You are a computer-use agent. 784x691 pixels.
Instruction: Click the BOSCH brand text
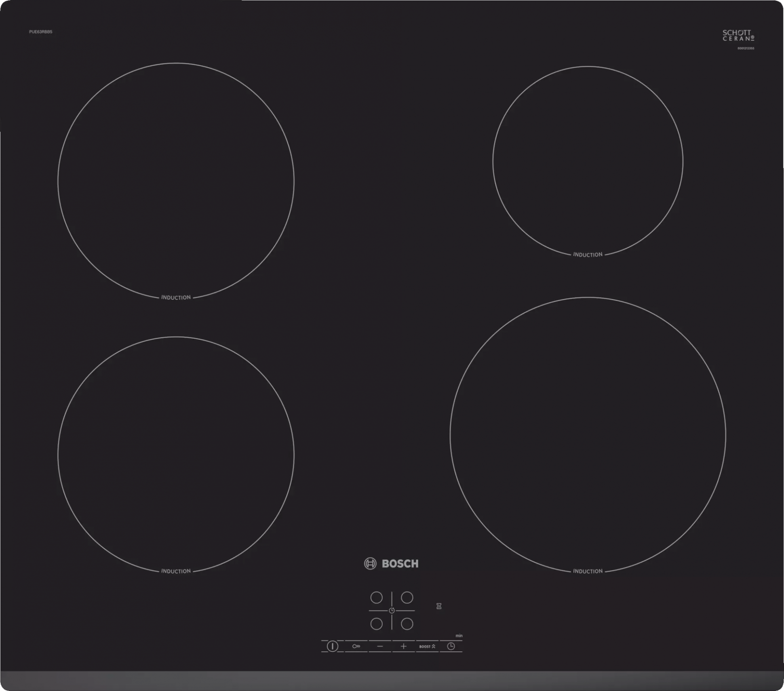[400, 564]
